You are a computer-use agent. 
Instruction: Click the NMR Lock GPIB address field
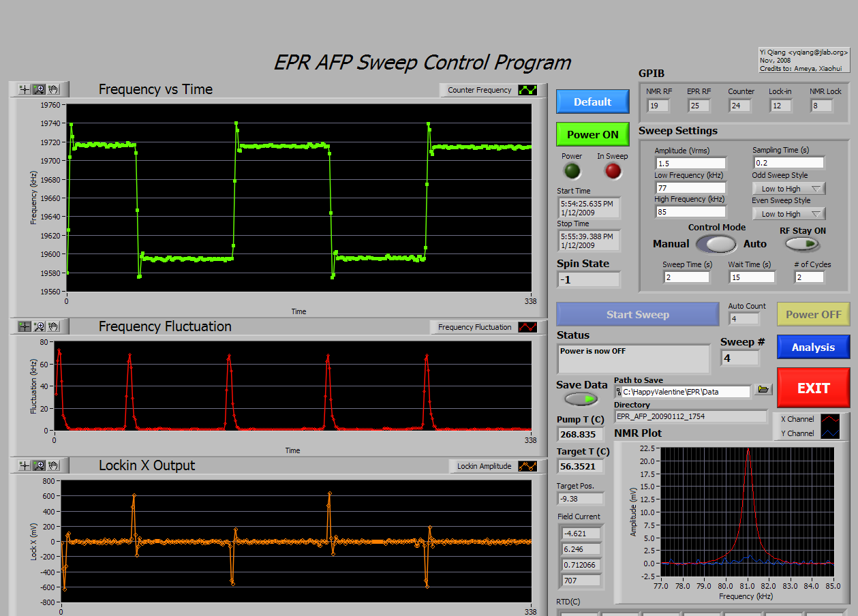tap(821, 106)
